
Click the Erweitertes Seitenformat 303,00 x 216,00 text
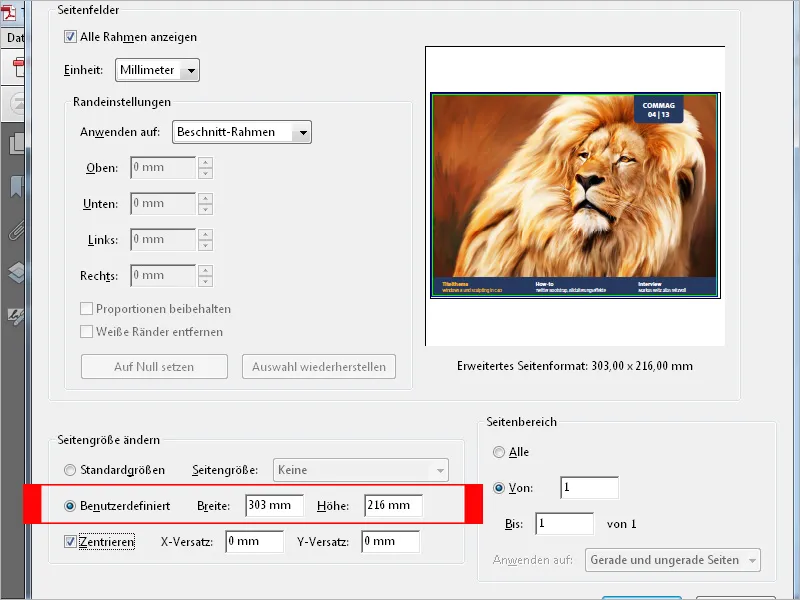click(x=575, y=366)
